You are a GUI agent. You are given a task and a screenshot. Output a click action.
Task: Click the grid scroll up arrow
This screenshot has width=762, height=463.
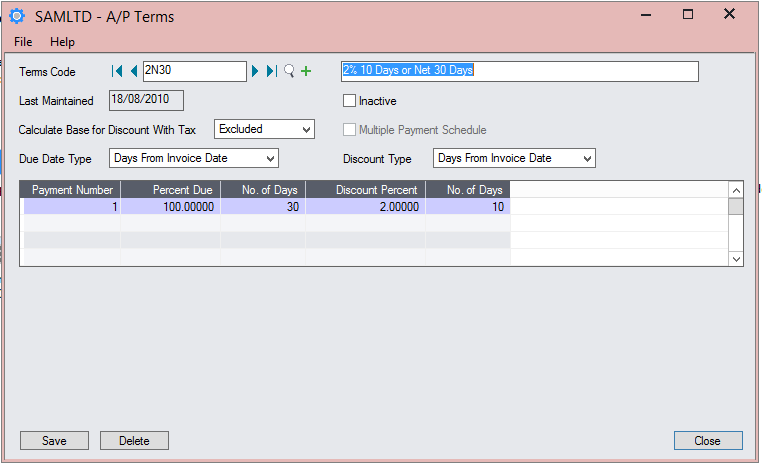tap(736, 190)
